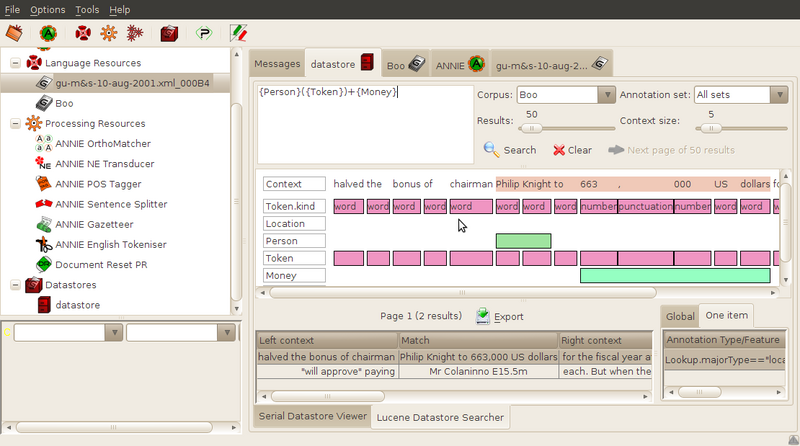The width and height of the screenshot is (800, 446).
Task: Collapse Datastores tree node
Action: (15, 285)
